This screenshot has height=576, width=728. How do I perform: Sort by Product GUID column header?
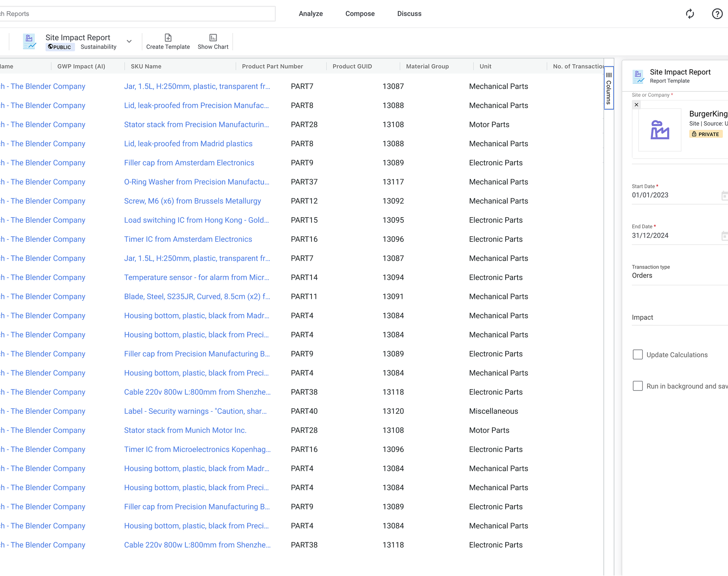pos(352,66)
